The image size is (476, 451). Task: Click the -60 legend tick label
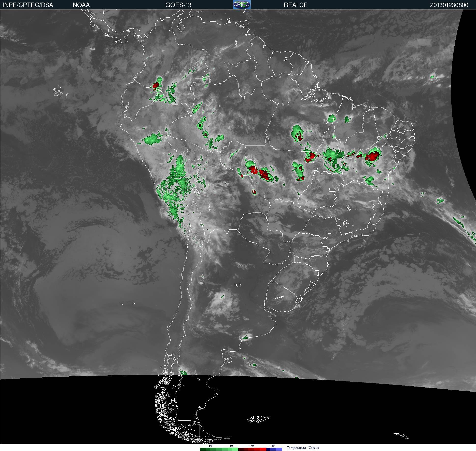[231, 446]
